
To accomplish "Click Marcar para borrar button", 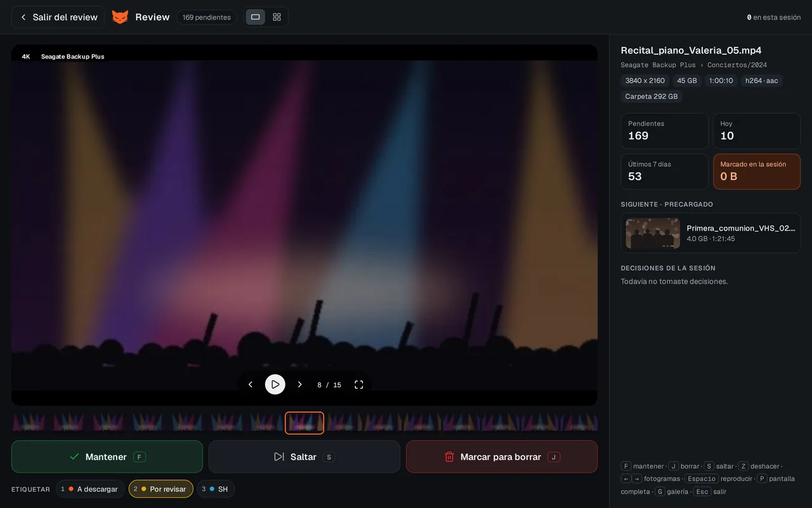I will [x=502, y=457].
